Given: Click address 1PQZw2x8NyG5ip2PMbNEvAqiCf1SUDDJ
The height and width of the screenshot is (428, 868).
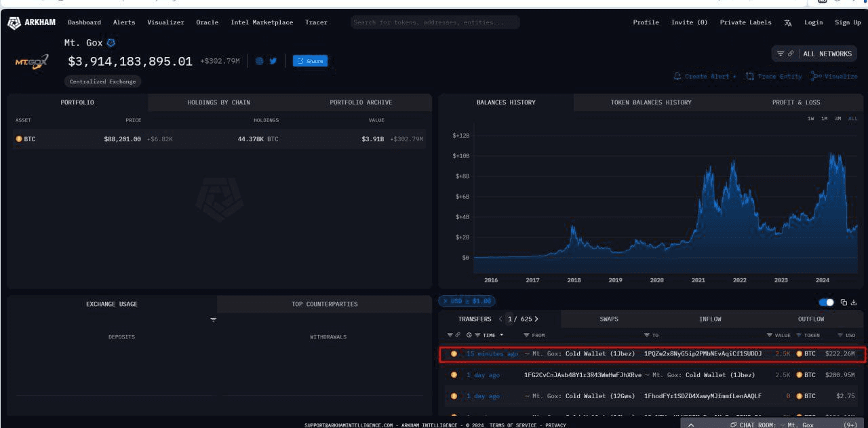Looking at the screenshot, I should click(703, 353).
